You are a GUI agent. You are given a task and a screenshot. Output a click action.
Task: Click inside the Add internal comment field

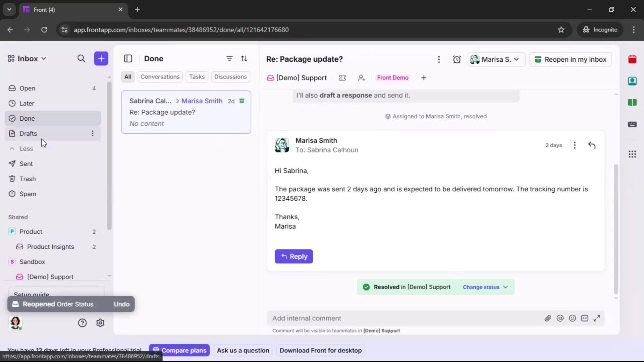(369, 318)
